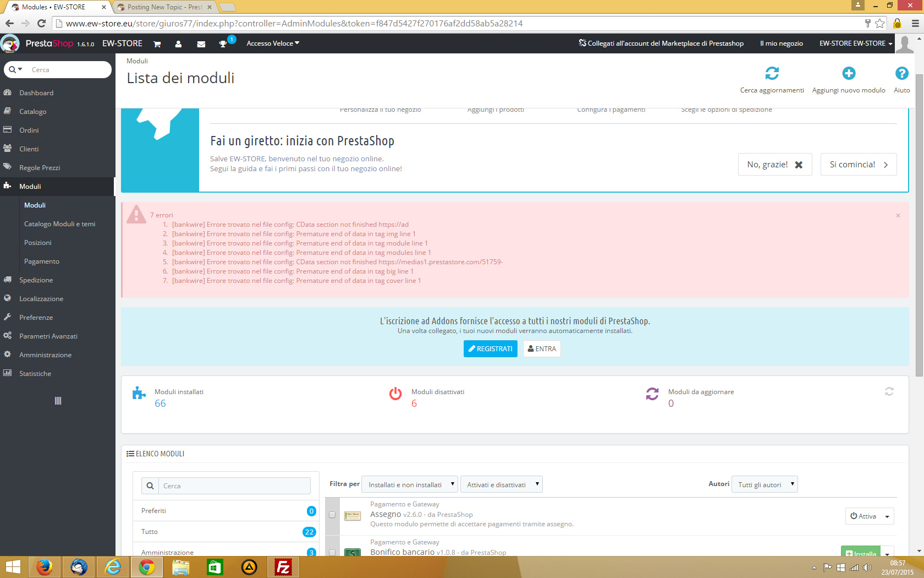Viewport: 924px width, 578px height.
Task: Click the Assegno module icon
Action: (353, 516)
